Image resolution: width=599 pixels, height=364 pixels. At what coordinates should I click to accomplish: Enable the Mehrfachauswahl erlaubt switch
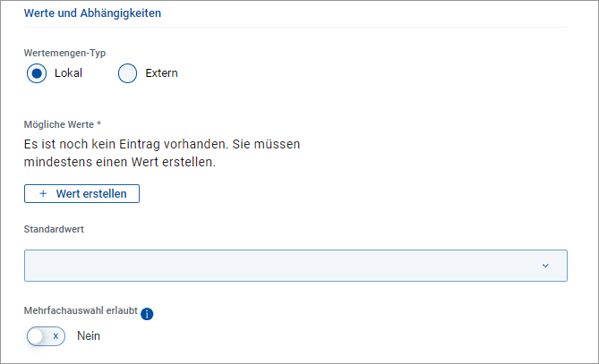(46, 336)
